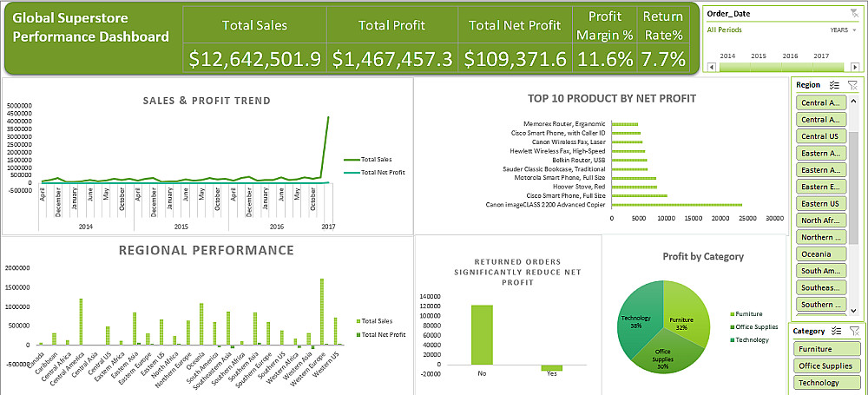
Task: Click the Technology legend entry in the pie chart
Action: [750, 339]
